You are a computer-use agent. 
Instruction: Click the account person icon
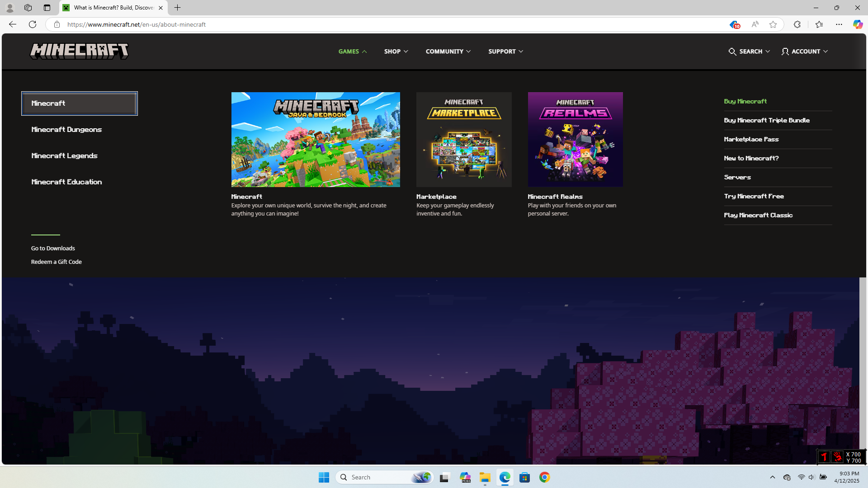point(785,52)
